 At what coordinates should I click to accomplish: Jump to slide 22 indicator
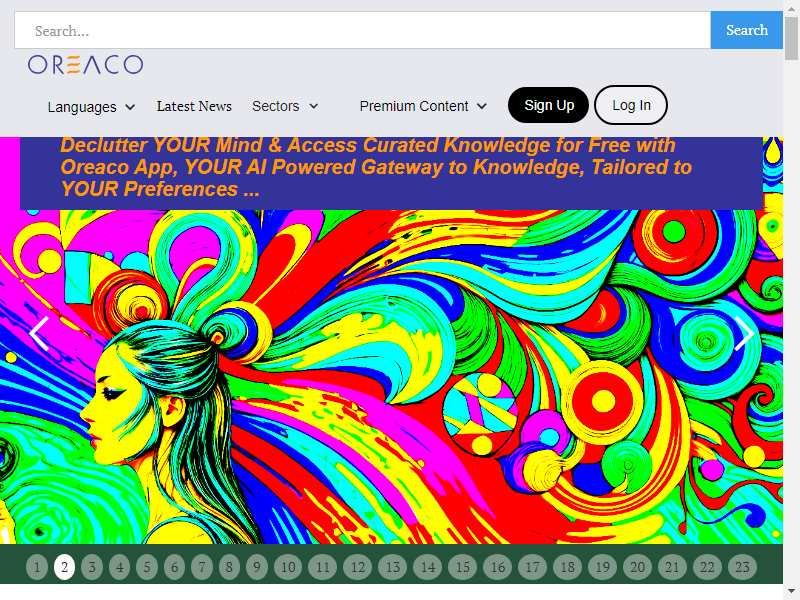tap(707, 567)
